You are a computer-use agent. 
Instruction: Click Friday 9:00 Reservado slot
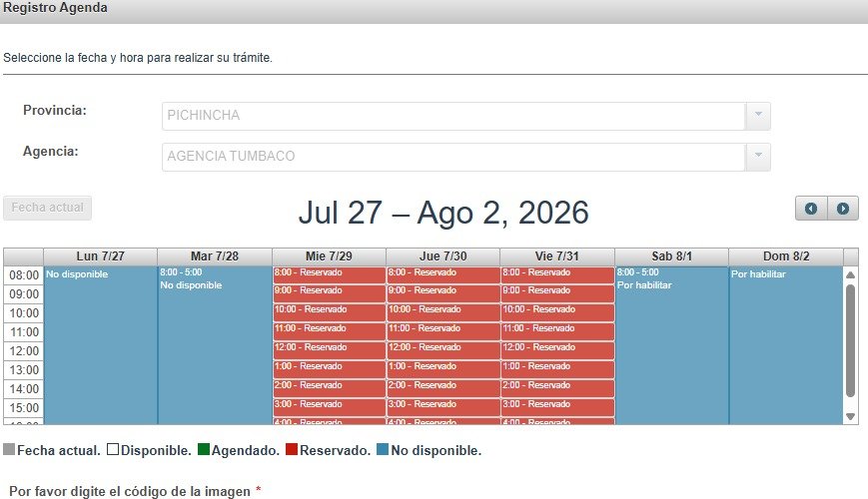[557, 293]
